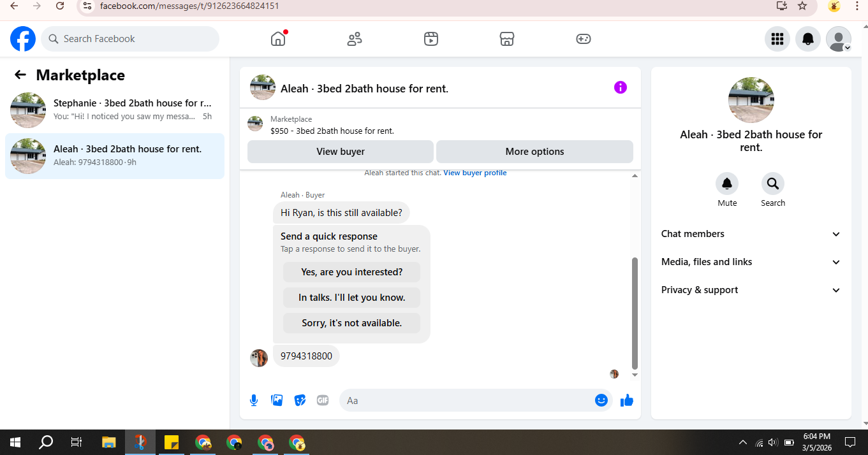The width and height of the screenshot is (868, 455).
Task: Click the house thumbnail in chat header
Action: (x=263, y=88)
